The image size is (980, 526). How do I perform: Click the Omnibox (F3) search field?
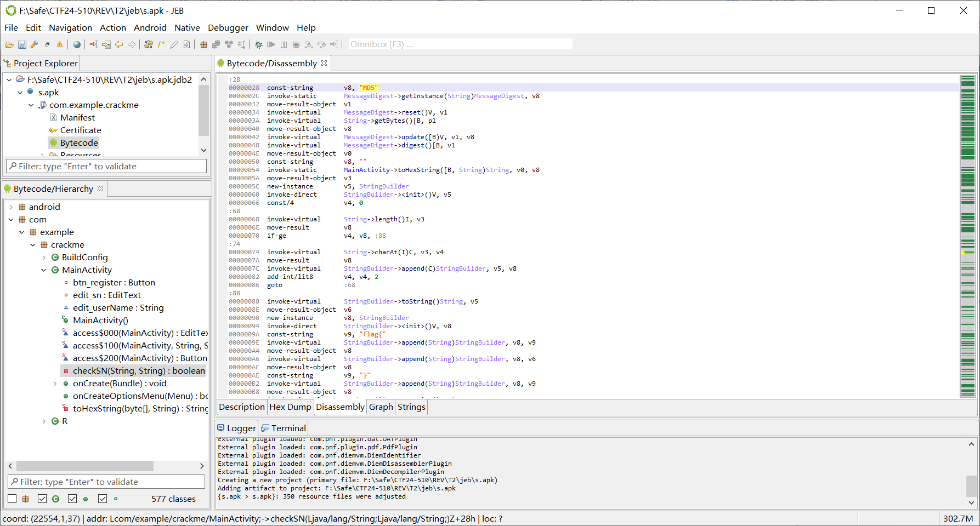(461, 44)
